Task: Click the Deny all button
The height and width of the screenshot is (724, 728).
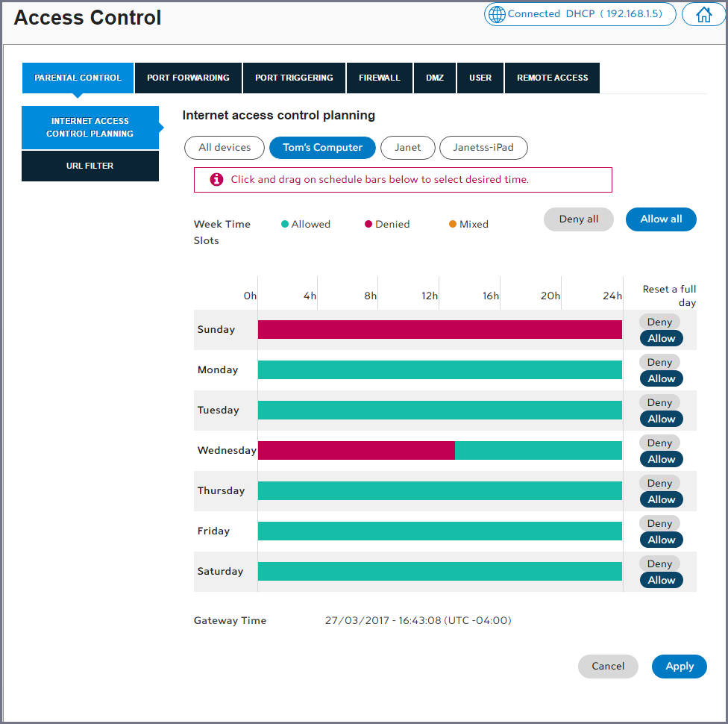Action: [x=579, y=219]
